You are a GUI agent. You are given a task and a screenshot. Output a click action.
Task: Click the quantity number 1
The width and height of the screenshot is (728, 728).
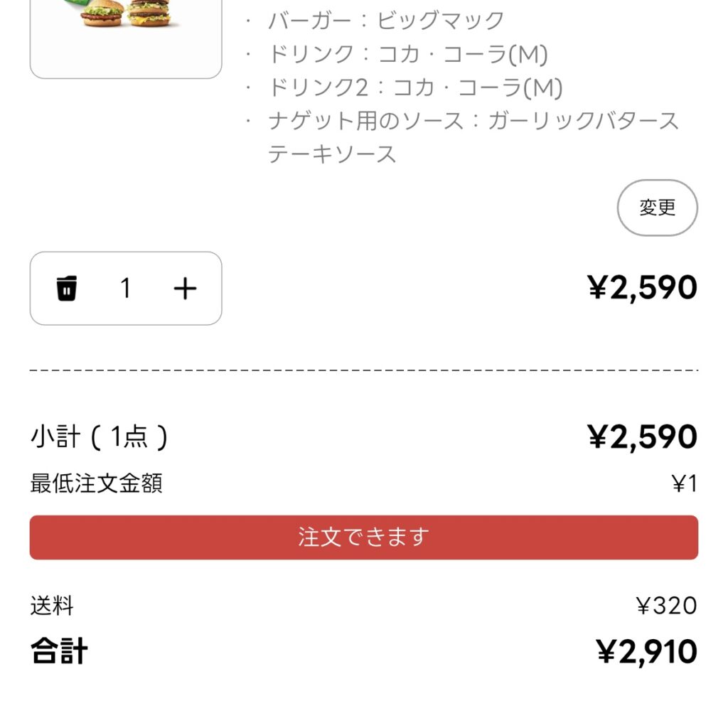(x=126, y=289)
